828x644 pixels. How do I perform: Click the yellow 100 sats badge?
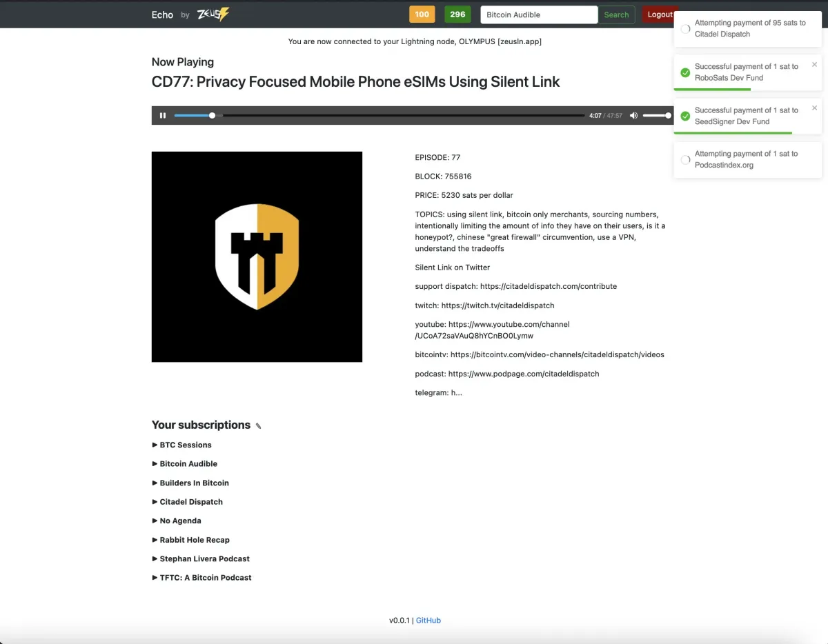coord(422,14)
